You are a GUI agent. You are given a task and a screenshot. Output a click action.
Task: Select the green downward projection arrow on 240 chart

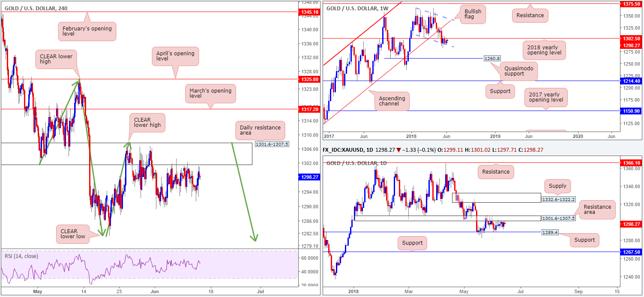coord(243,192)
